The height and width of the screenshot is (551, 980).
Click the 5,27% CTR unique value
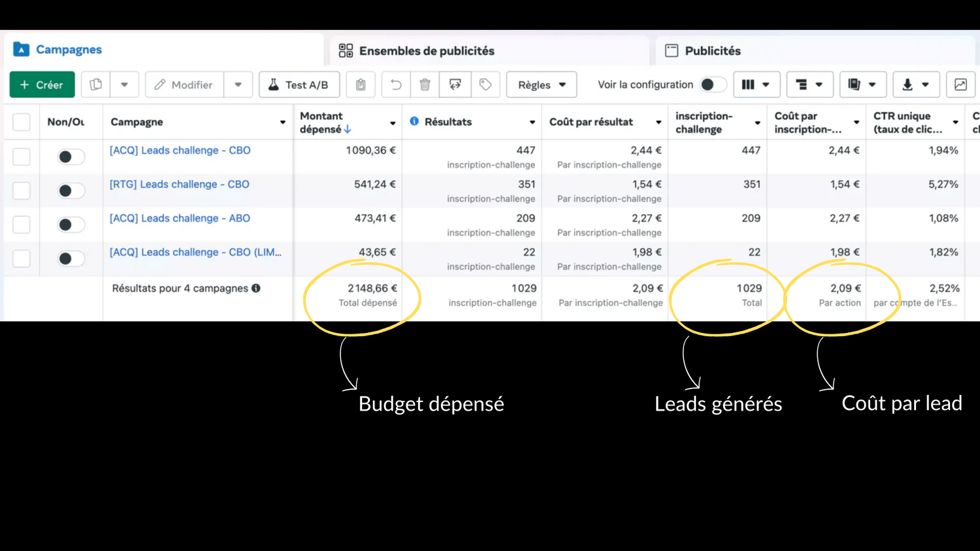[x=943, y=184]
